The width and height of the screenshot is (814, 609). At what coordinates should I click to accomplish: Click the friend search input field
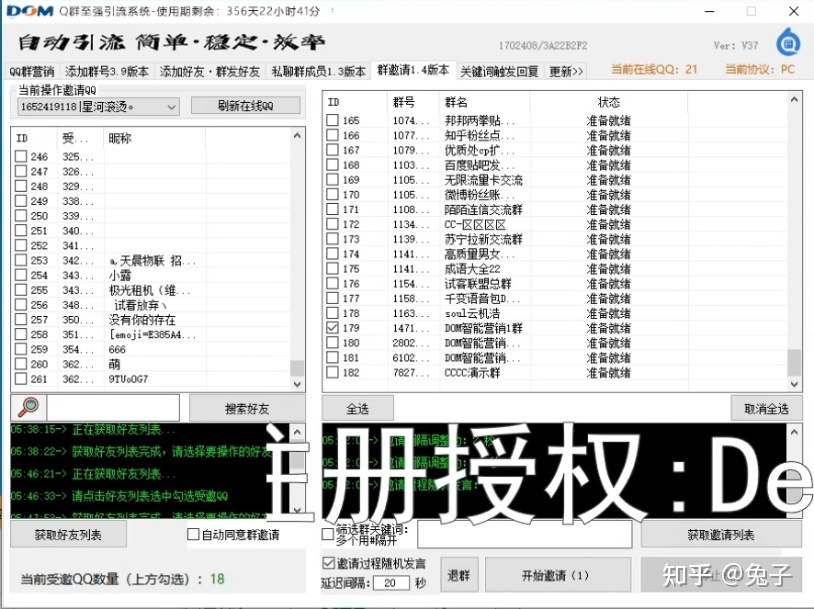pos(113,408)
